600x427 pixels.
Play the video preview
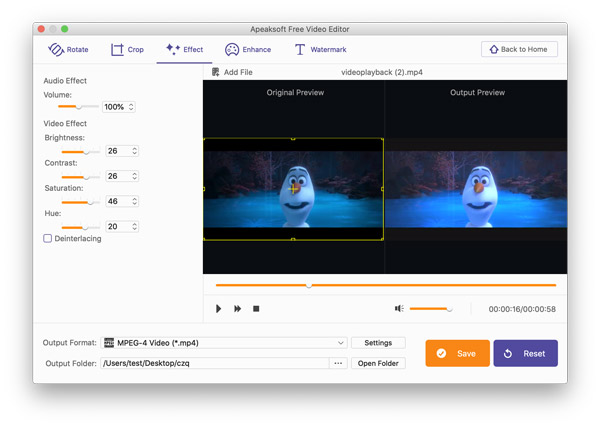[218, 308]
